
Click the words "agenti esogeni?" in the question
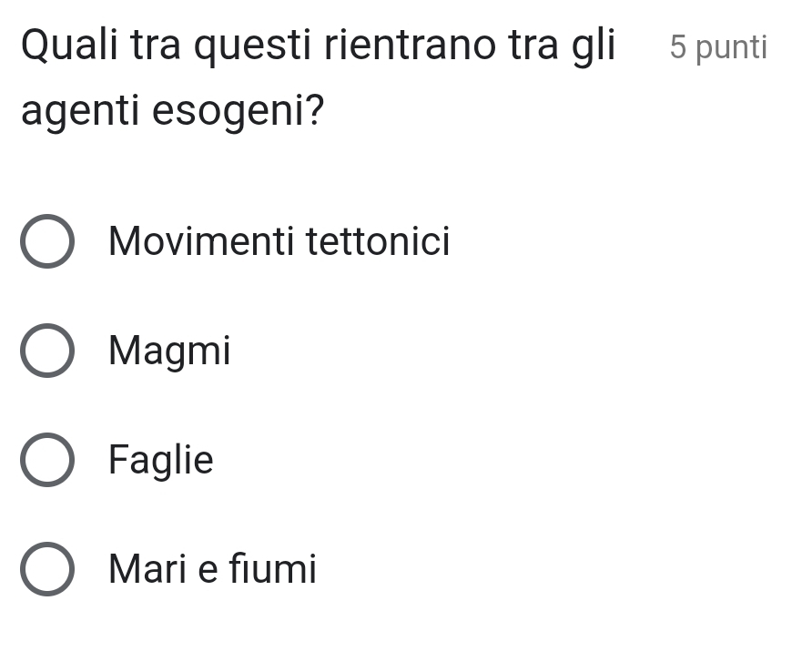[x=173, y=112]
